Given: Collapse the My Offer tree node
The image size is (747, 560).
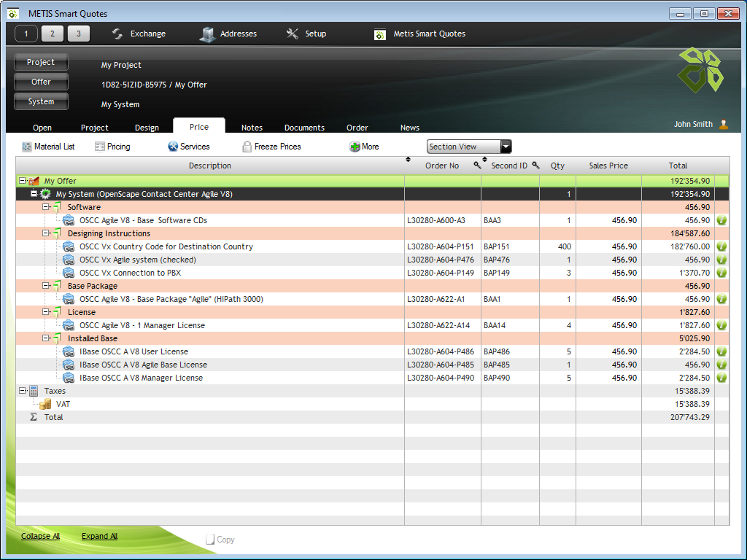Looking at the screenshot, I should [23, 181].
